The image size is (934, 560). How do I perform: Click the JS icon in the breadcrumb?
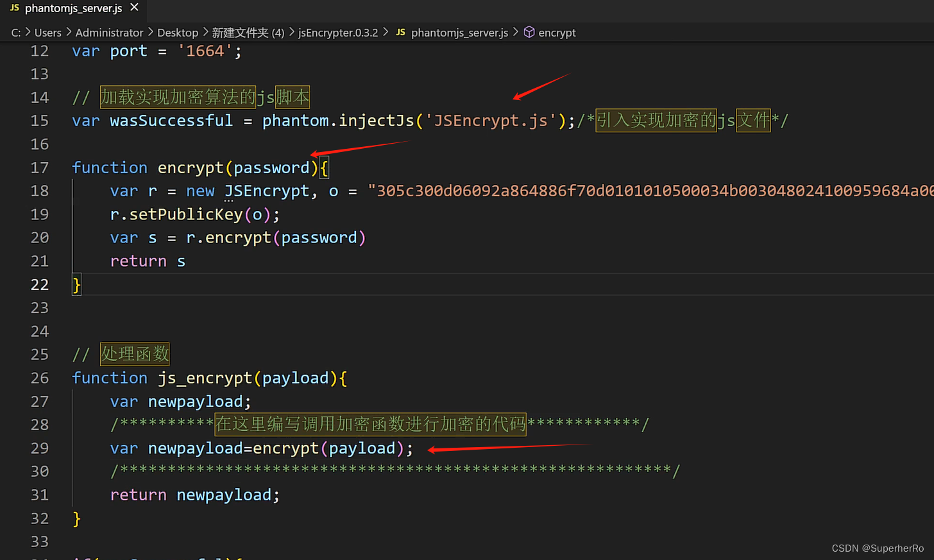pos(400,33)
